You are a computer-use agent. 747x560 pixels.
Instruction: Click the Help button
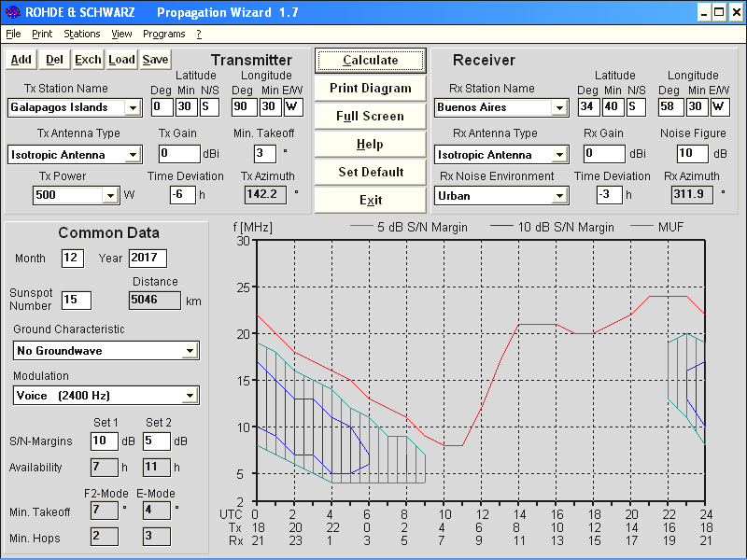[370, 145]
